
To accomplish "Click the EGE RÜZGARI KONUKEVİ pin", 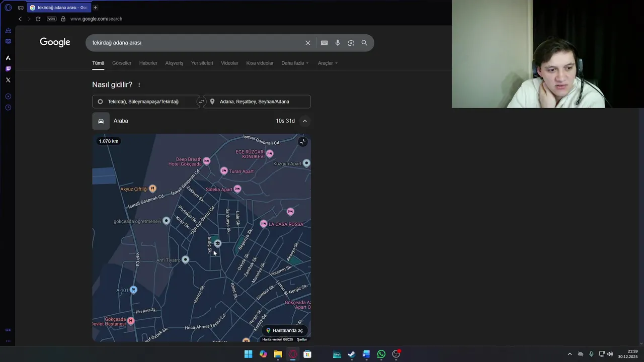I will point(270,153).
